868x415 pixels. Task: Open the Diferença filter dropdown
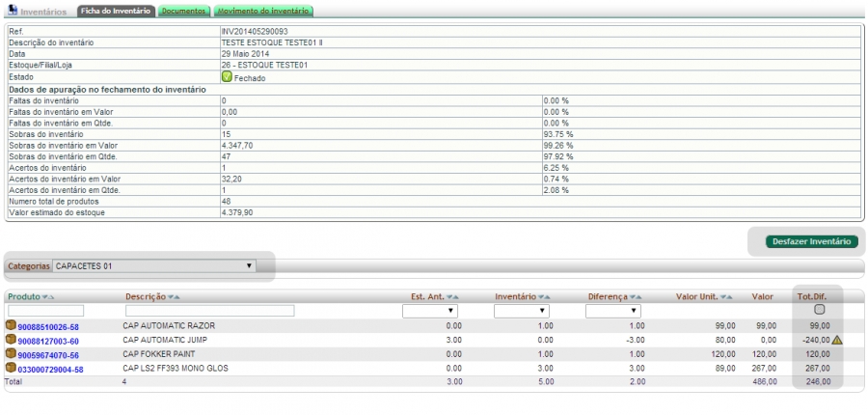point(613,311)
